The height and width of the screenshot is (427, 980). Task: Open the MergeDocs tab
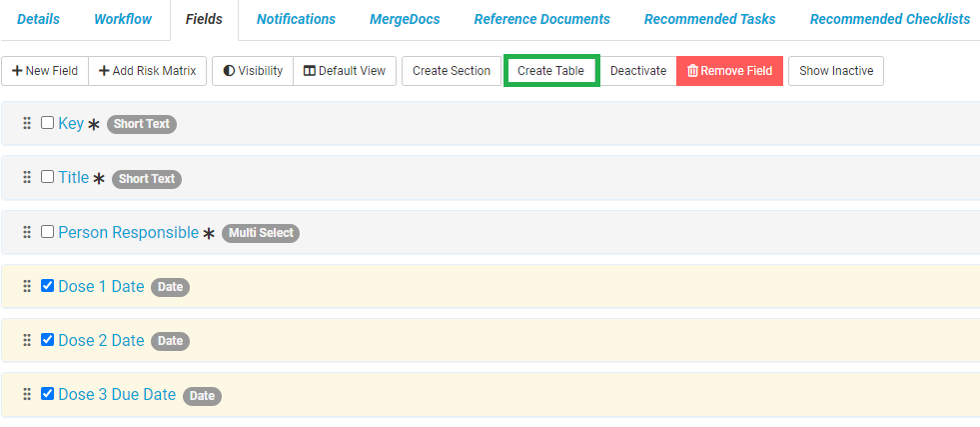pos(405,19)
